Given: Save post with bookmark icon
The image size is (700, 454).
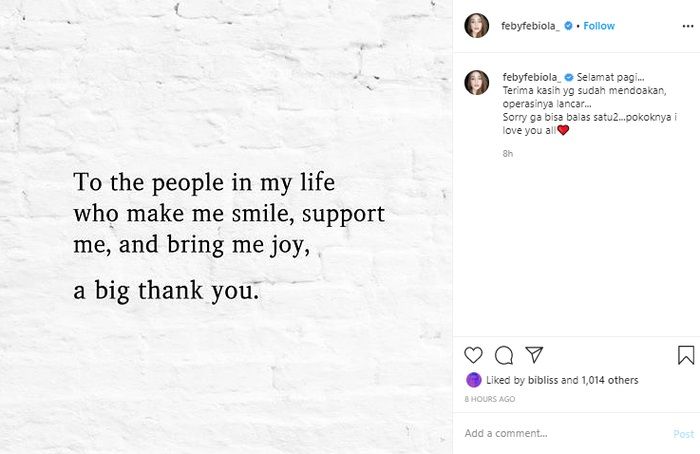Looking at the screenshot, I should point(686,355).
